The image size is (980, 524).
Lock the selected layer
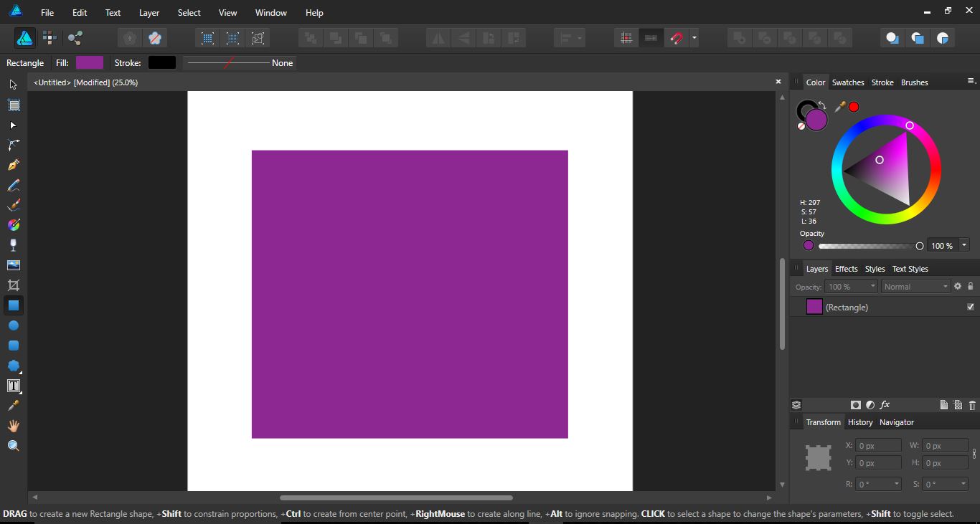pyautogui.click(x=972, y=286)
